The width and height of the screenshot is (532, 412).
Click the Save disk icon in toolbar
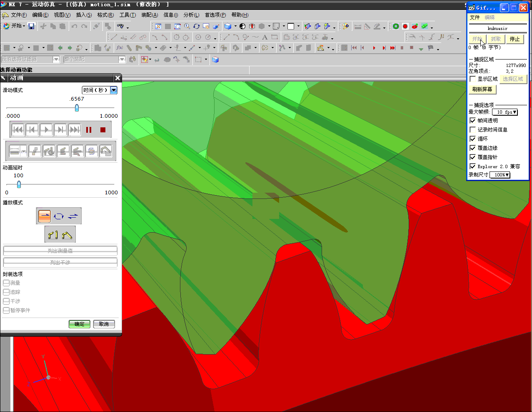(x=31, y=26)
